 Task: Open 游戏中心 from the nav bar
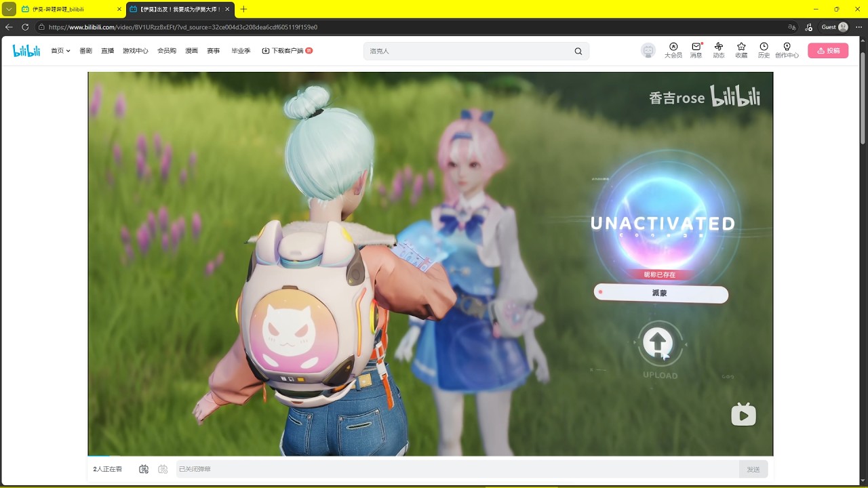(136, 51)
